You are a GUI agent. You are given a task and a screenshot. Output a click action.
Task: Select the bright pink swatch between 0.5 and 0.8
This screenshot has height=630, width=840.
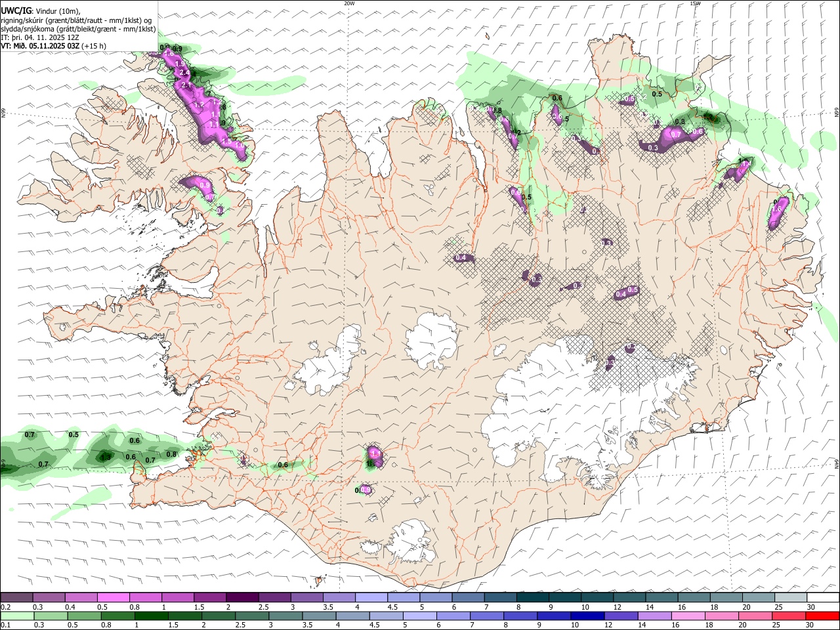coord(114,597)
